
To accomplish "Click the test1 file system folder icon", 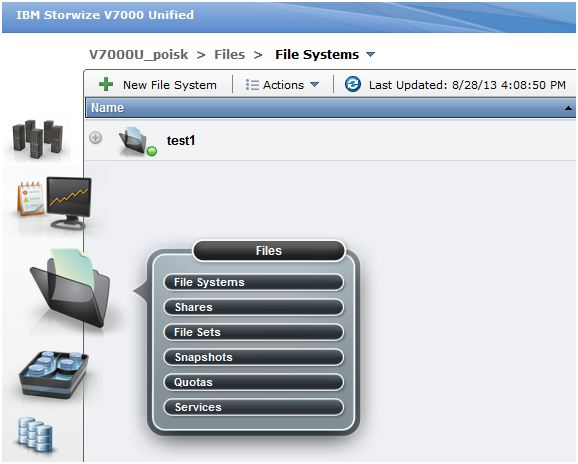I will (137, 142).
